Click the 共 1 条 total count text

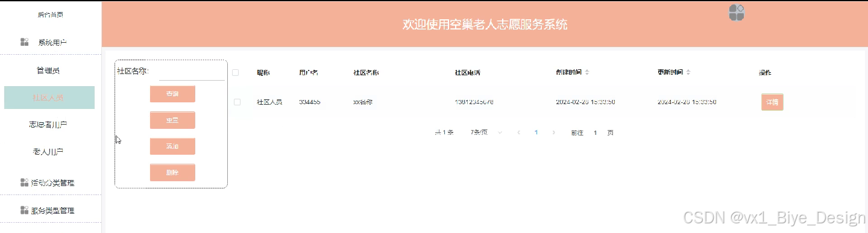point(444,132)
